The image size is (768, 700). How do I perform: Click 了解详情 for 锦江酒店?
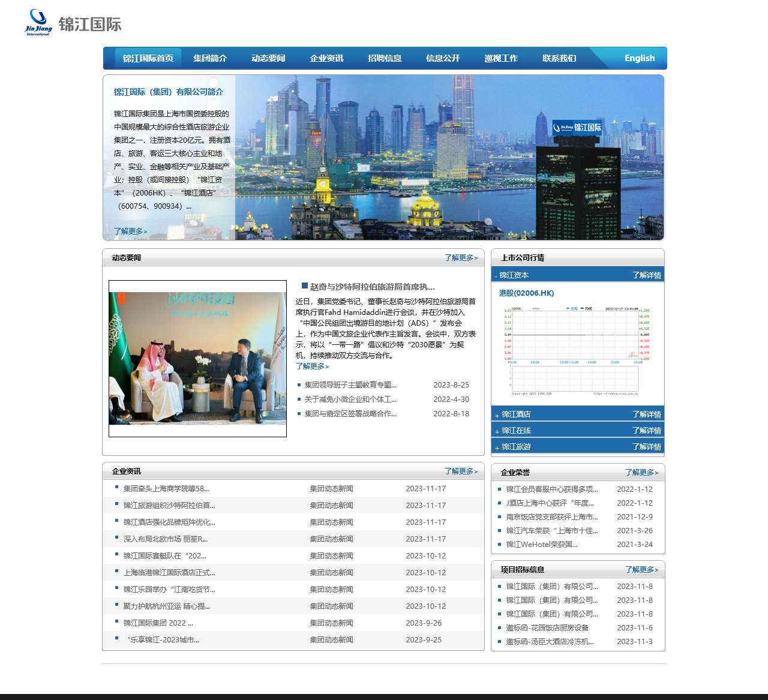[647, 414]
